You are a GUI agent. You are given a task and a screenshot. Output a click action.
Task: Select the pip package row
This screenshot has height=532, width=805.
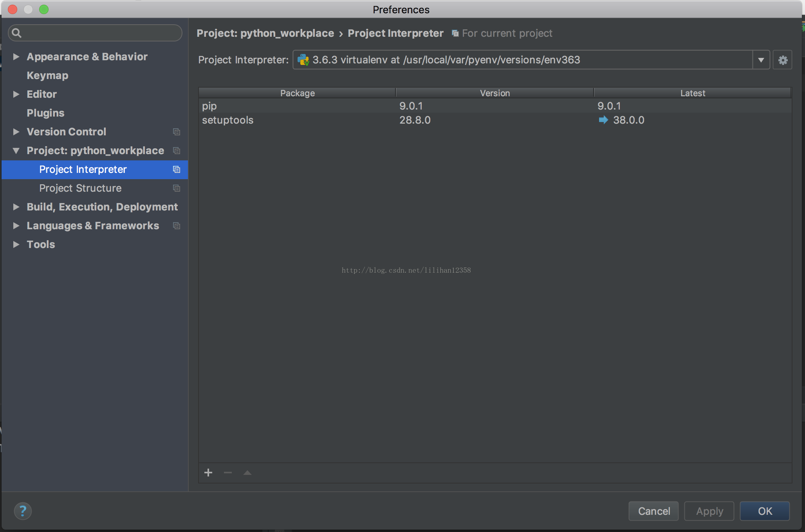[x=495, y=106]
